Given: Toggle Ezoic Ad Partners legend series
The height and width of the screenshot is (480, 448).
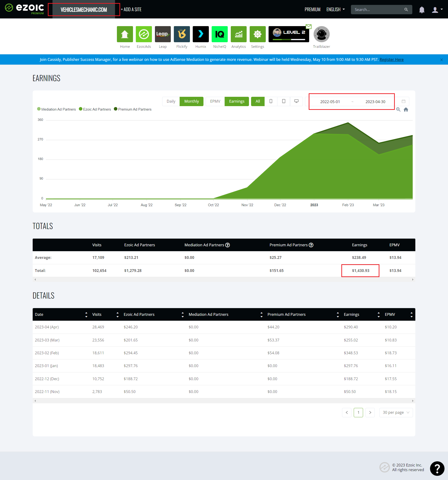Looking at the screenshot, I should coord(95,109).
